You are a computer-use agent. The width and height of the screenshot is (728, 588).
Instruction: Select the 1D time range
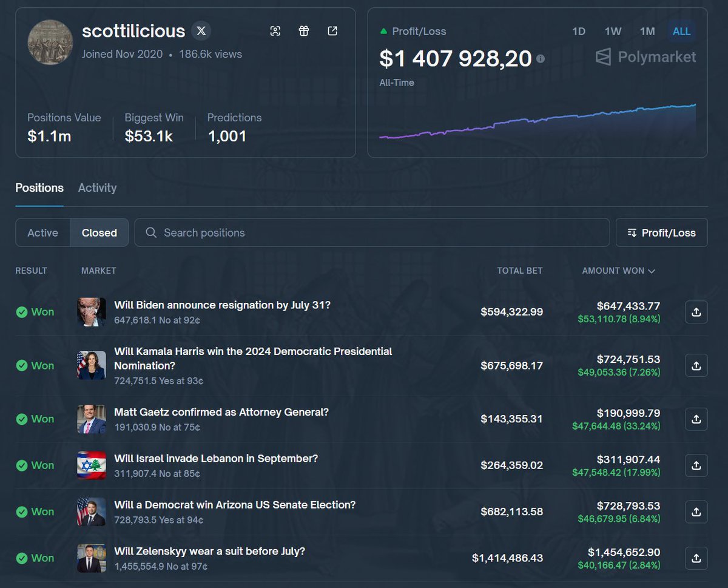[579, 31]
